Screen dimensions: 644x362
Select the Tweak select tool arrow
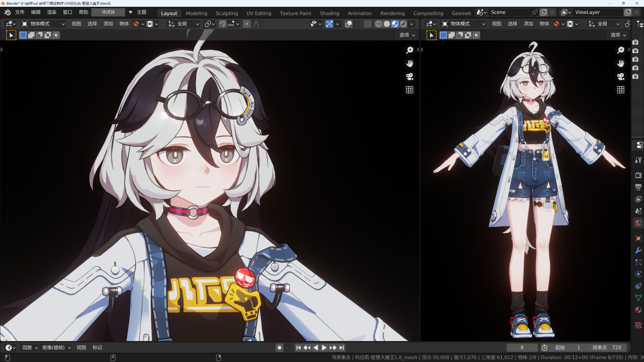(11, 35)
